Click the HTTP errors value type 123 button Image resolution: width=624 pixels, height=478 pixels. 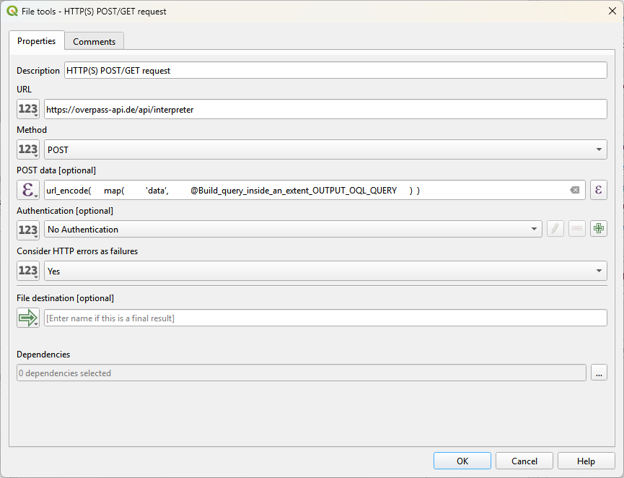[28, 271]
